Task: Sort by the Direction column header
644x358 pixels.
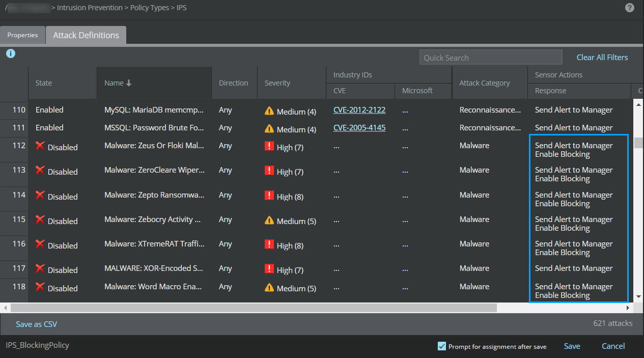Action: [x=234, y=83]
